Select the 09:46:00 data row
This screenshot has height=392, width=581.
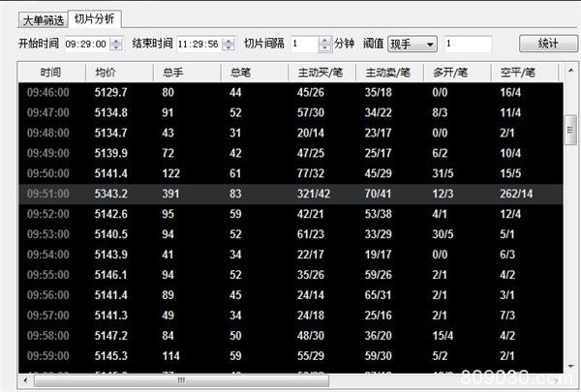[290, 92]
